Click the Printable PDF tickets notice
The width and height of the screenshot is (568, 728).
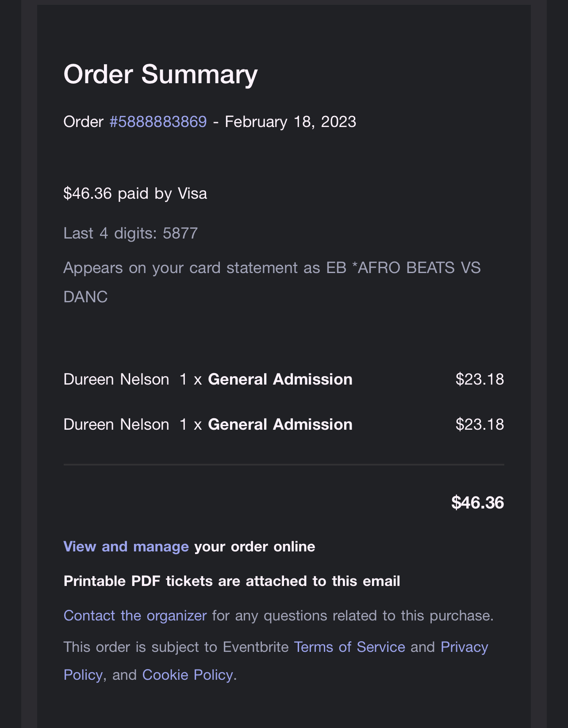(x=232, y=581)
